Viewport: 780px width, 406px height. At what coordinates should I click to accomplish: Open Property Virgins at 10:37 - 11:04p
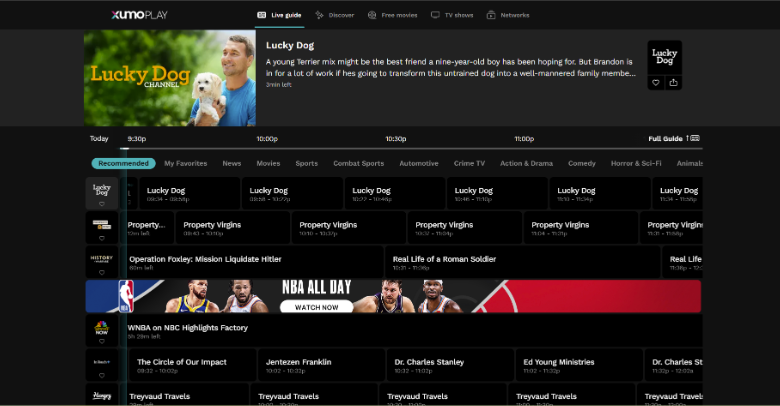click(x=465, y=228)
